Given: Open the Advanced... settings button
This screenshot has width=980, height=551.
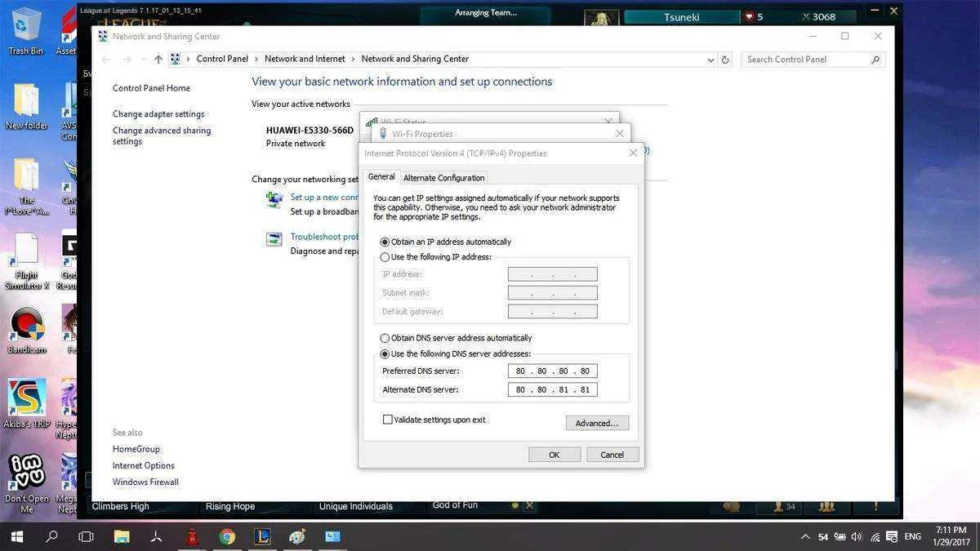Looking at the screenshot, I should click(597, 423).
